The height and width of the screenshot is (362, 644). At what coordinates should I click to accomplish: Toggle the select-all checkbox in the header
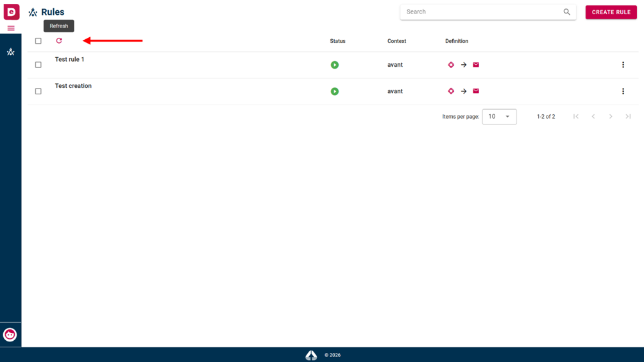38,41
